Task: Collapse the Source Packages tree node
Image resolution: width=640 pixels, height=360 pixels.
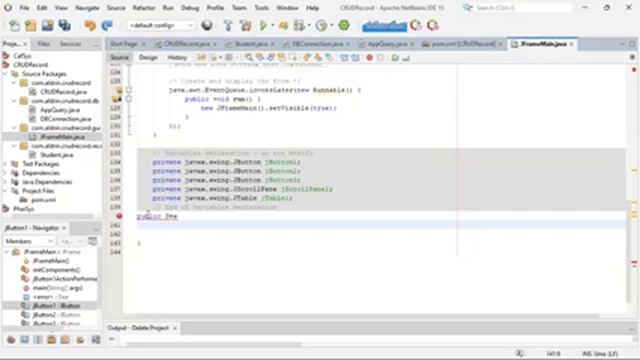Action: tap(6, 74)
